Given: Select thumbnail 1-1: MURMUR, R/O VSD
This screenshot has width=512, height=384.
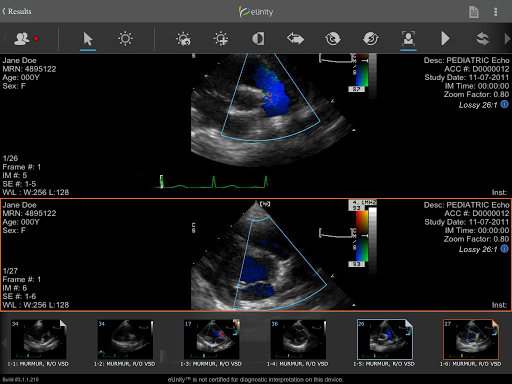Looking at the screenshot, I should pos(38,339).
